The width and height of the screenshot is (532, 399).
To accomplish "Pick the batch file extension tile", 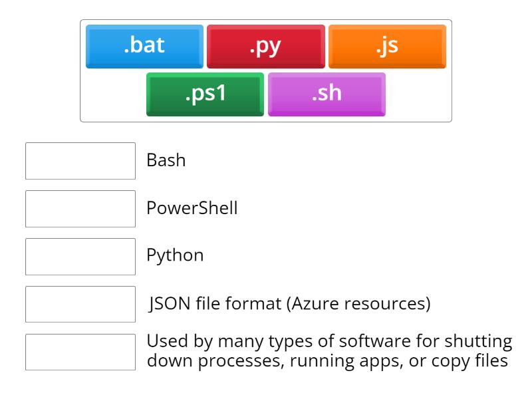I will click(144, 47).
